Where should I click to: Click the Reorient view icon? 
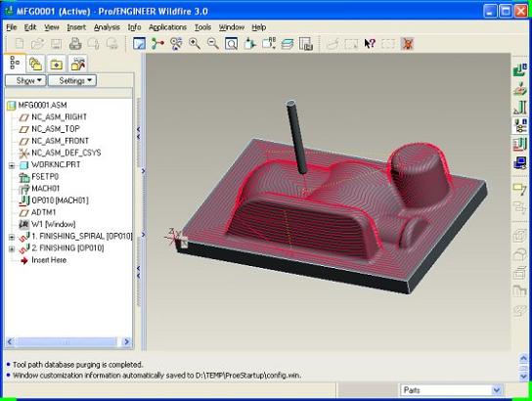250,44
